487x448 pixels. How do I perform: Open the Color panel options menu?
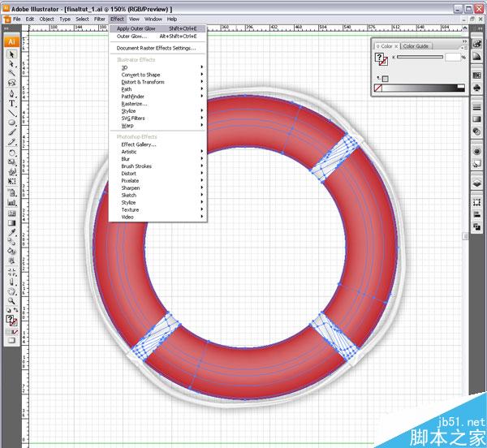click(x=465, y=48)
